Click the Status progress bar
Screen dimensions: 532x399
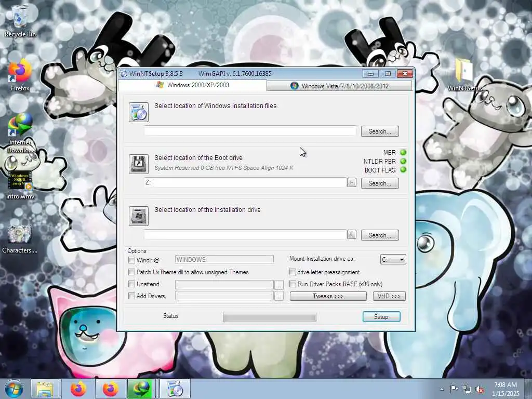point(270,317)
